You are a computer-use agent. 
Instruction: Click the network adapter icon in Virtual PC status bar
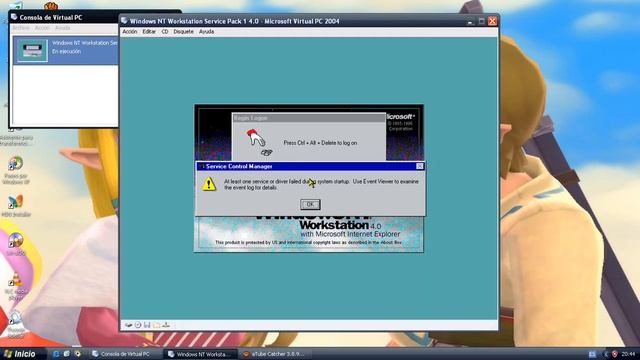(166, 325)
